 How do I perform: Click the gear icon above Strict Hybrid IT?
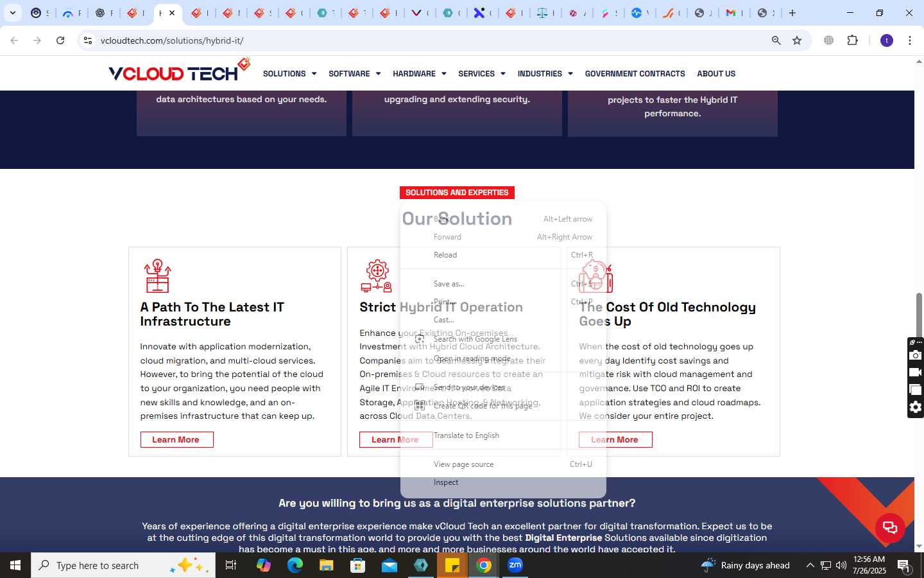tap(377, 276)
